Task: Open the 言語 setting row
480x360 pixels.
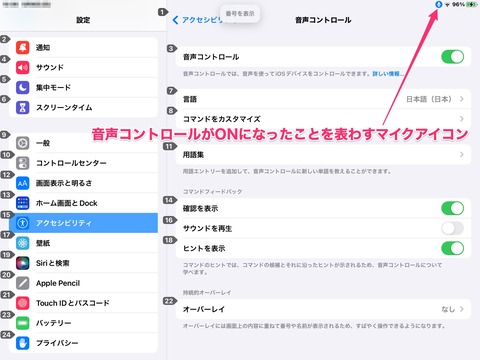Action: coord(323,99)
